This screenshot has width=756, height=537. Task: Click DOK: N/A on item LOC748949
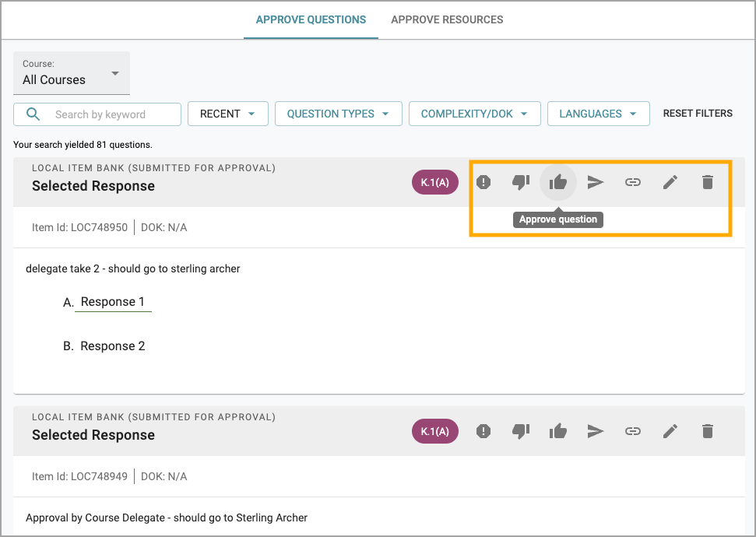click(164, 476)
